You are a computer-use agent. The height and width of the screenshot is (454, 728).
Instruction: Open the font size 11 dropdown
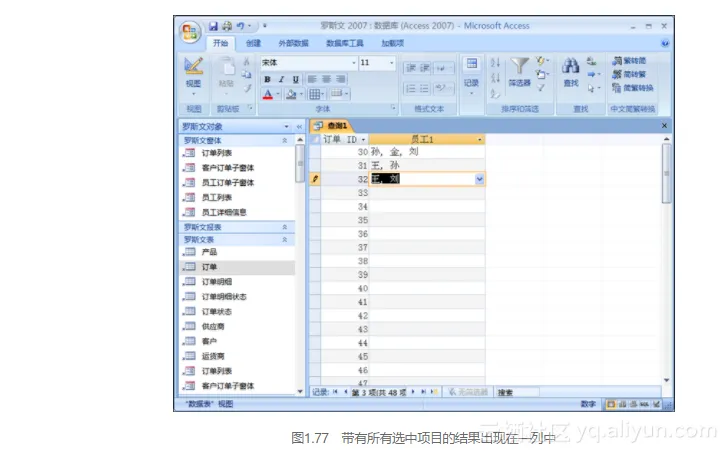coord(391,63)
